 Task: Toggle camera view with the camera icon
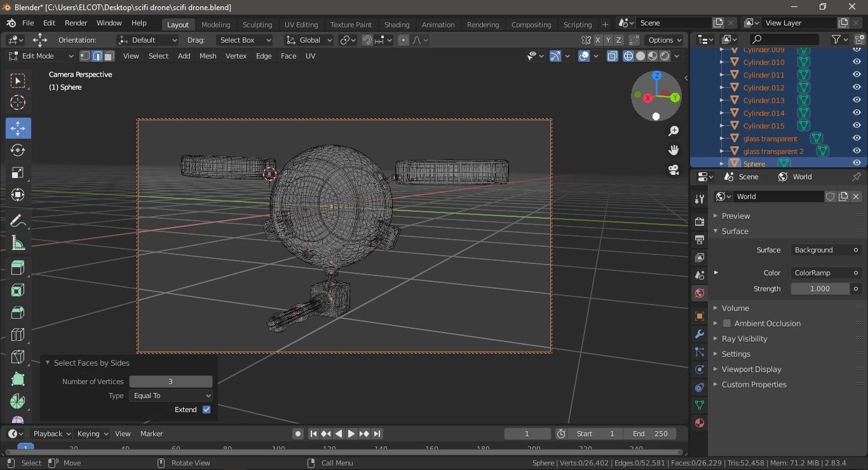coord(674,170)
